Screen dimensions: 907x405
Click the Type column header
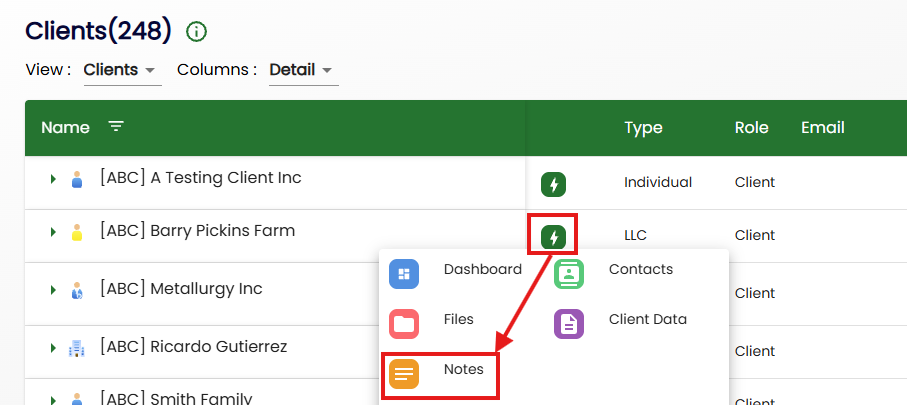[x=643, y=128]
